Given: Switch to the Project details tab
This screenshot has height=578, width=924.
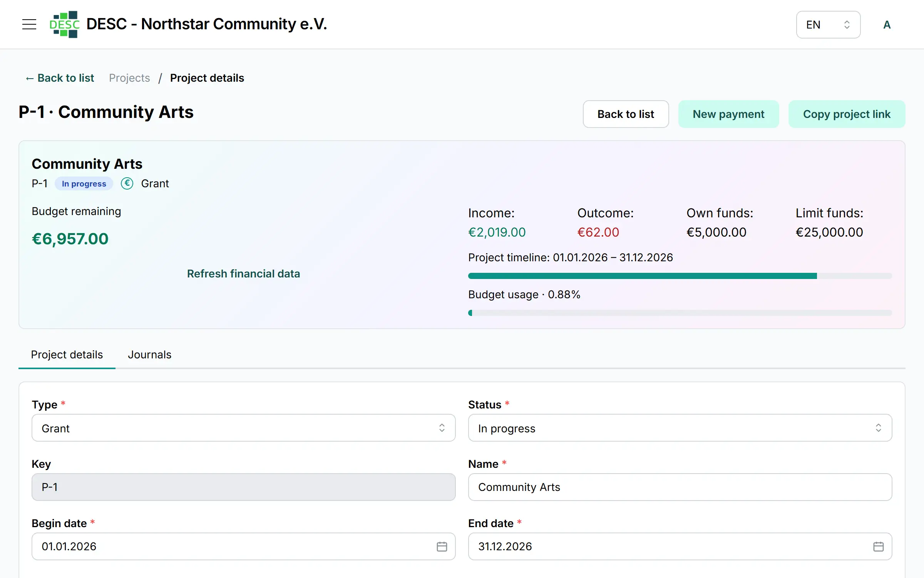Looking at the screenshot, I should point(67,355).
